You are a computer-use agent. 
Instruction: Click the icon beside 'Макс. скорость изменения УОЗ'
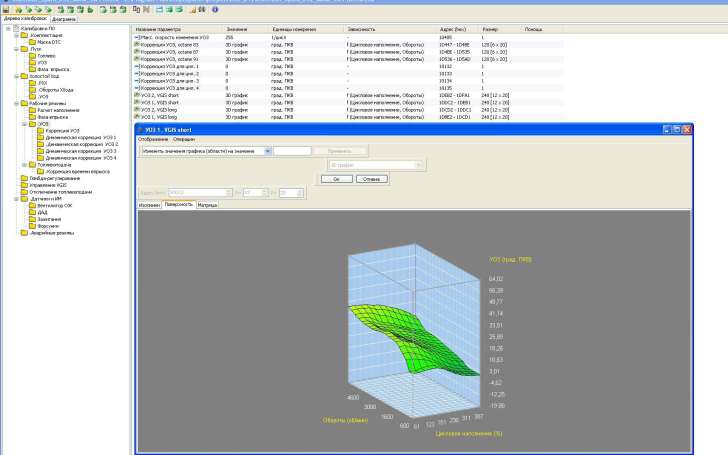click(x=136, y=38)
